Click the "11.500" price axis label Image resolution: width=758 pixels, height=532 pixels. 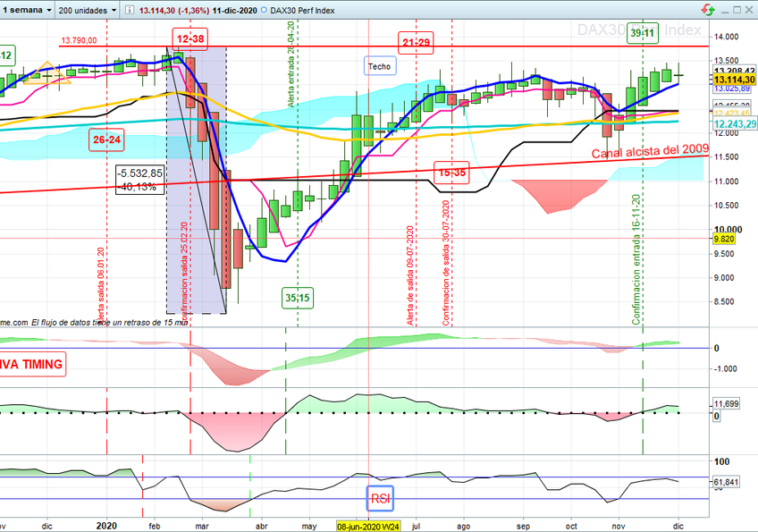click(x=726, y=157)
